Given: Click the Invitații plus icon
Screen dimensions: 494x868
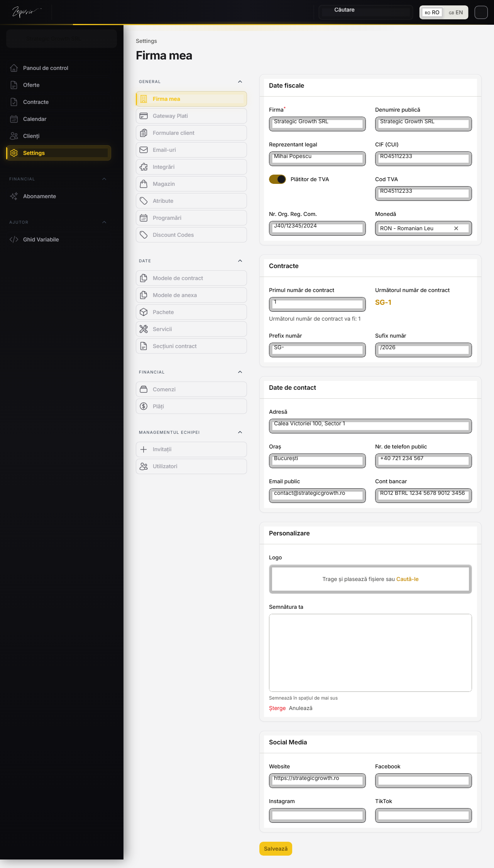Looking at the screenshot, I should coord(144,449).
